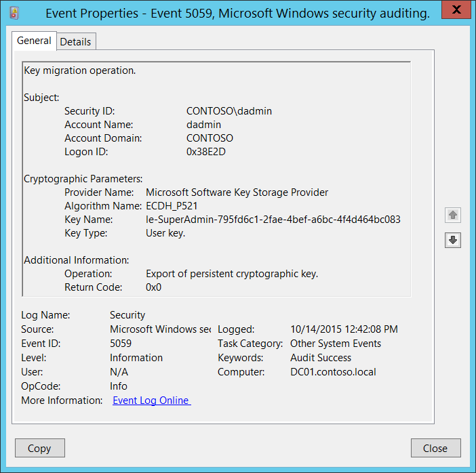The image size is (476, 473).
Task: Open the Details tab
Action: click(x=75, y=41)
